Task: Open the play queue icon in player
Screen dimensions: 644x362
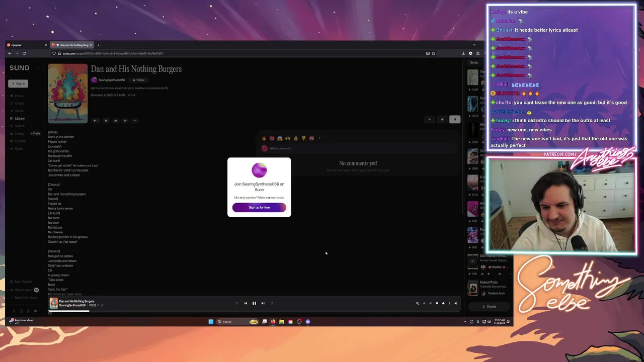Action: coord(417,303)
